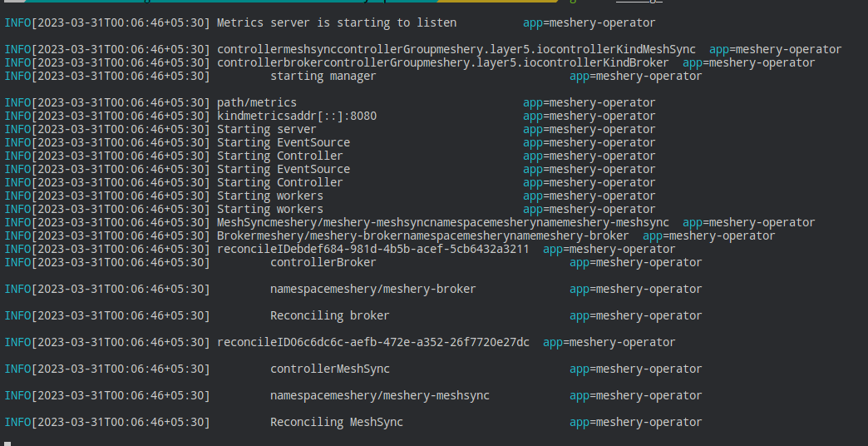Click the 'Reconciling broker' log message
This screenshot has height=446, width=868.
tap(330, 315)
